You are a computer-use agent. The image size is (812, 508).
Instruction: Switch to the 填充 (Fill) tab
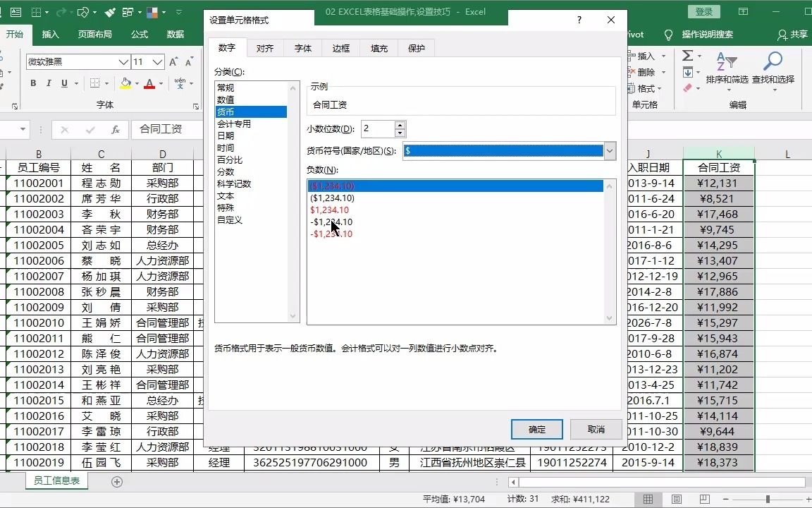tap(379, 48)
